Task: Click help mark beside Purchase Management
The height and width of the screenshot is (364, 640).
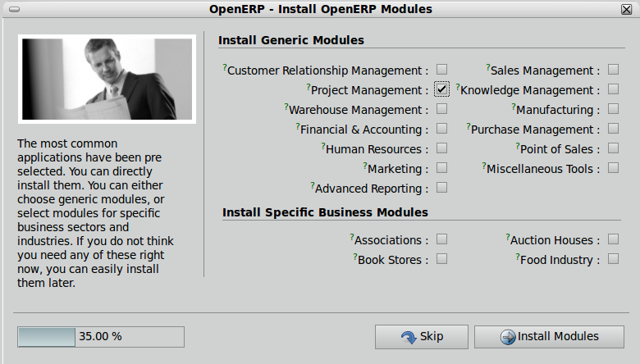Action: point(469,127)
